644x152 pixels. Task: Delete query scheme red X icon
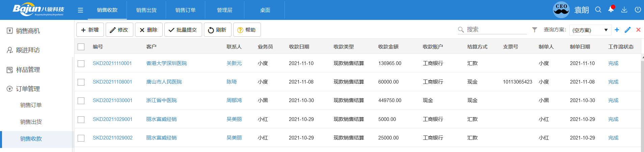coord(638,30)
